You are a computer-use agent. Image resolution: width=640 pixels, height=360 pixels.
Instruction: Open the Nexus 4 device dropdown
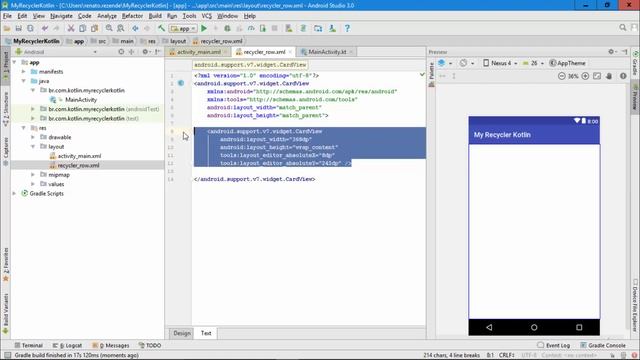[500, 63]
